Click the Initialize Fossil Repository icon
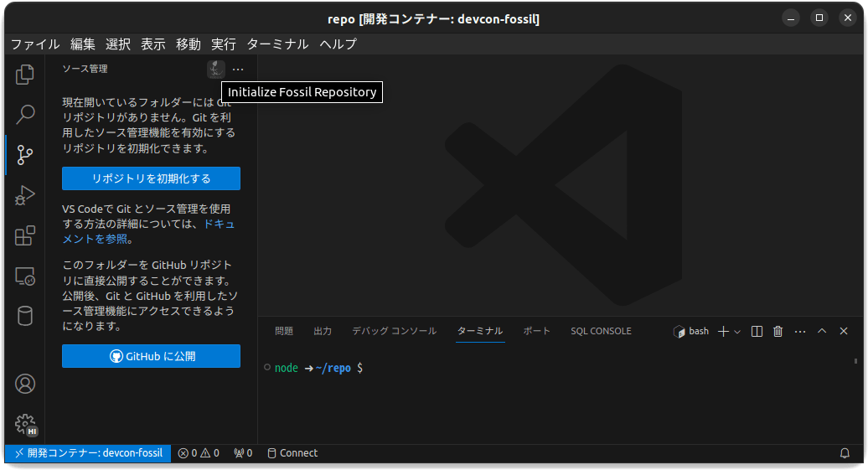 216,70
